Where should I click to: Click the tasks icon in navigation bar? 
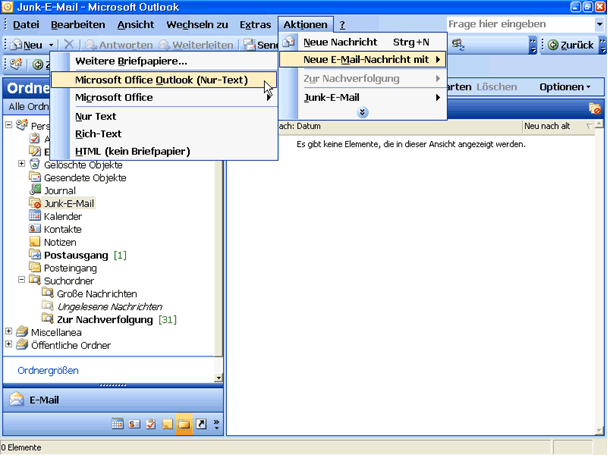[151, 424]
